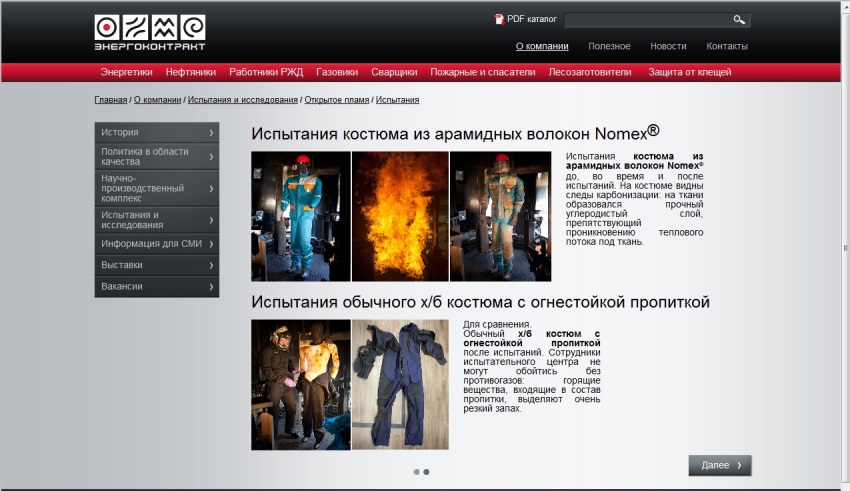This screenshot has width=850, height=491.
Task: Open Научно-производственный комплекс item
Action: tap(157, 188)
